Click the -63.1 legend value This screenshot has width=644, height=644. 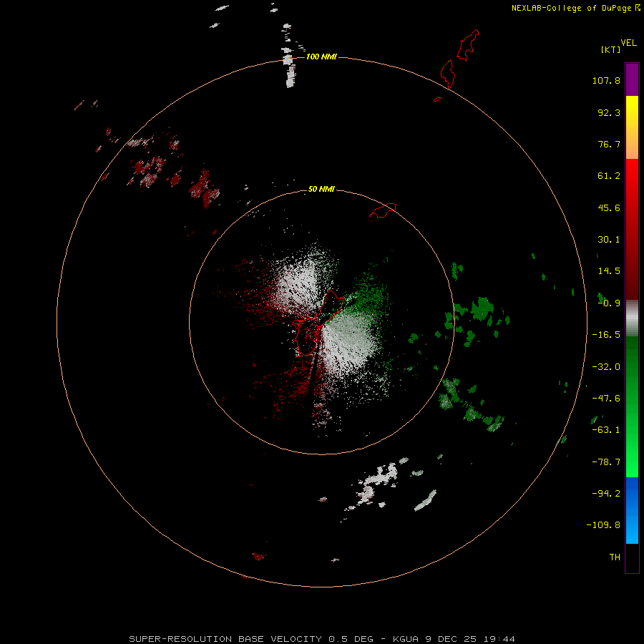point(606,430)
